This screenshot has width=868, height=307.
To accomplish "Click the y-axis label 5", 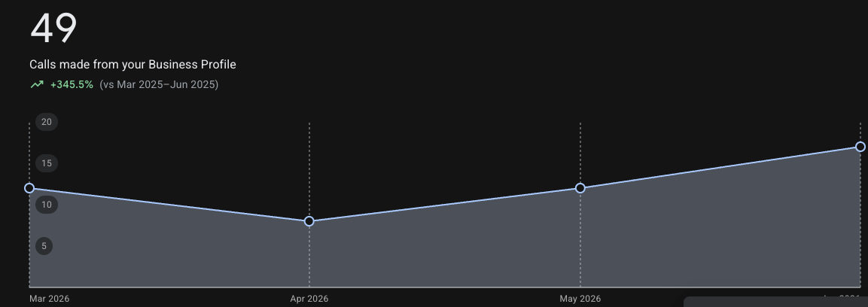I will tap(44, 246).
